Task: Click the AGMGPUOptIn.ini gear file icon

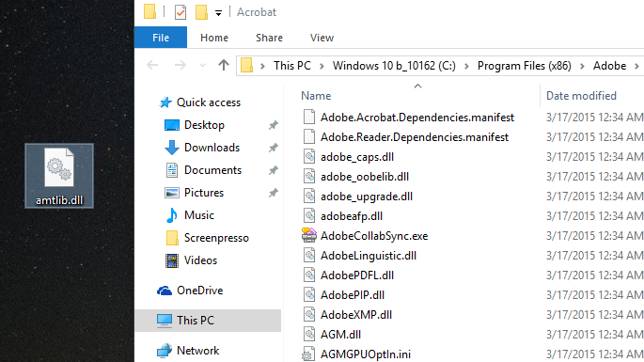Action: click(309, 354)
